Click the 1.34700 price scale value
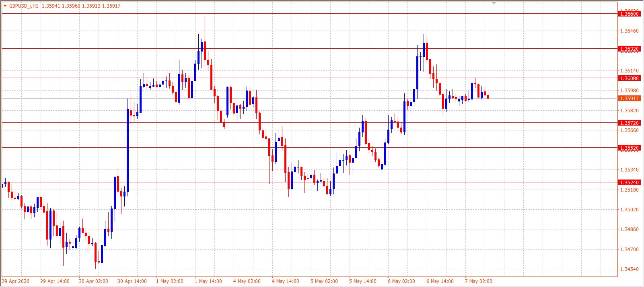The height and width of the screenshot is (287, 644). 629,250
